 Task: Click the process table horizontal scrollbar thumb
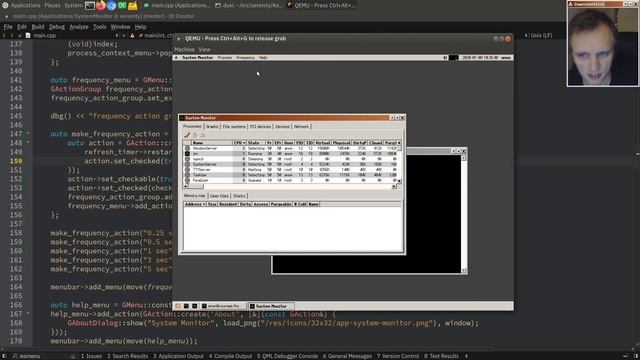point(196,187)
